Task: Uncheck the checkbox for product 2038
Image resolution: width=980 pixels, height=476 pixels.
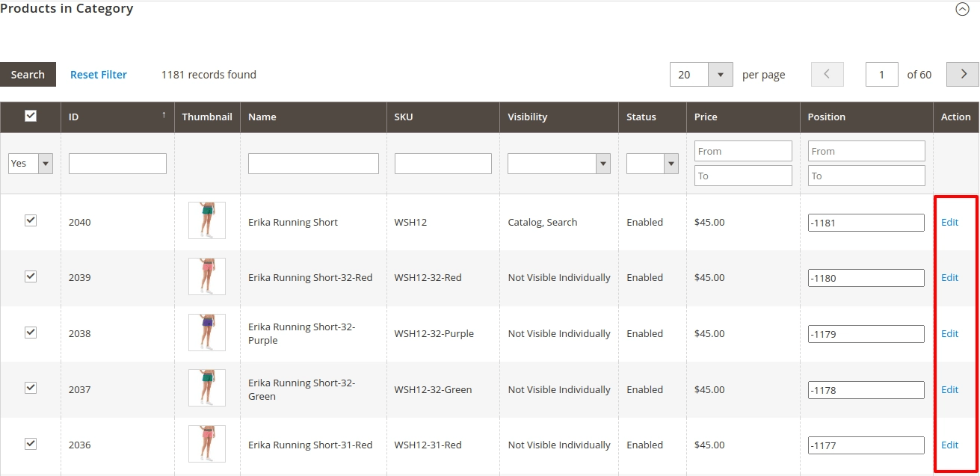Action: 31,333
